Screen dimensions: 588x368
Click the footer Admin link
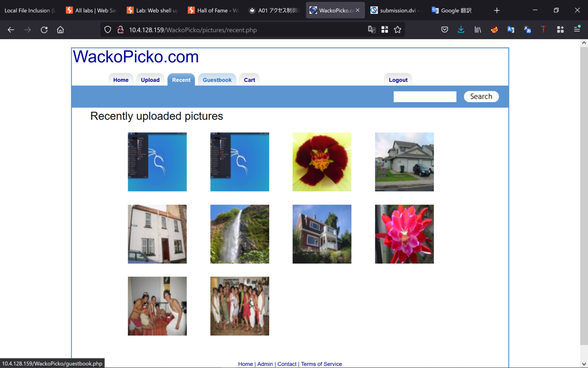click(x=265, y=364)
